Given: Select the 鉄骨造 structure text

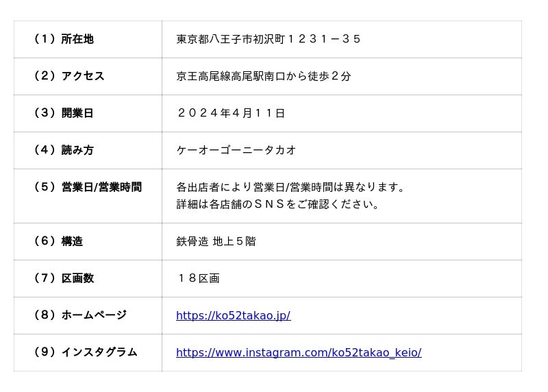Looking at the screenshot, I should click(192, 241).
